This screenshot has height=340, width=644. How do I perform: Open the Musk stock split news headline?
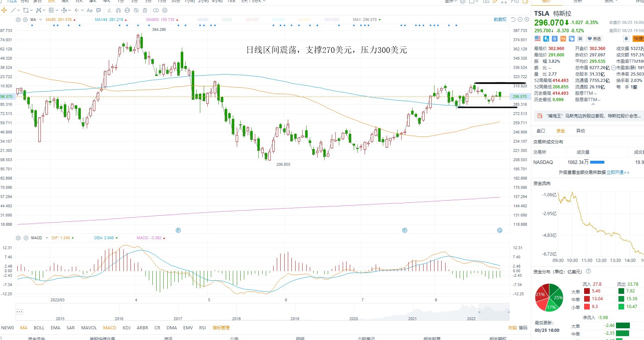coord(593,116)
